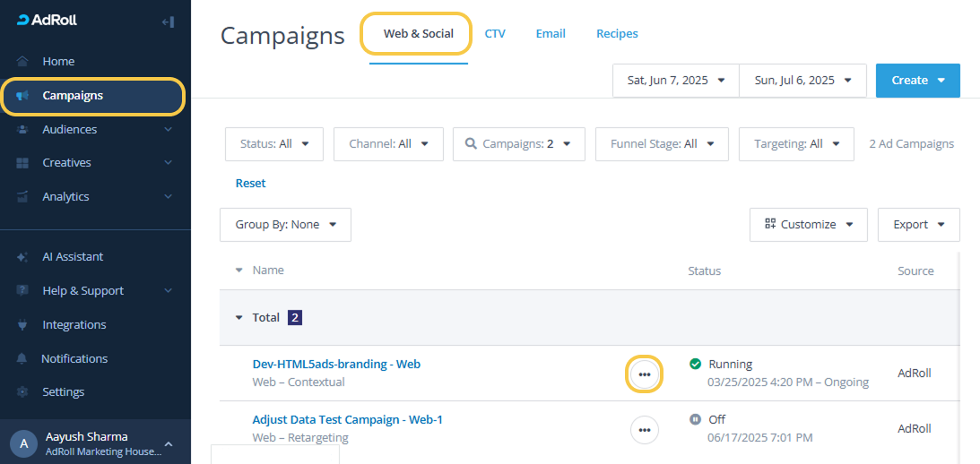Screen dimensions: 980x464
Task: Open the Sat, Jun 7, 2025 start date picker
Action: point(675,81)
